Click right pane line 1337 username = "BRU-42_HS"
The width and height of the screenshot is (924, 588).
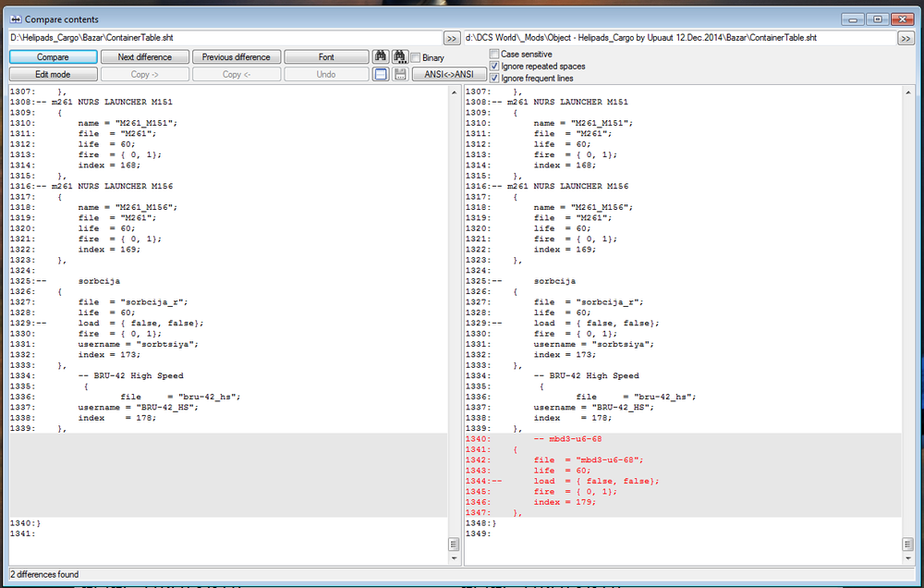pos(594,408)
